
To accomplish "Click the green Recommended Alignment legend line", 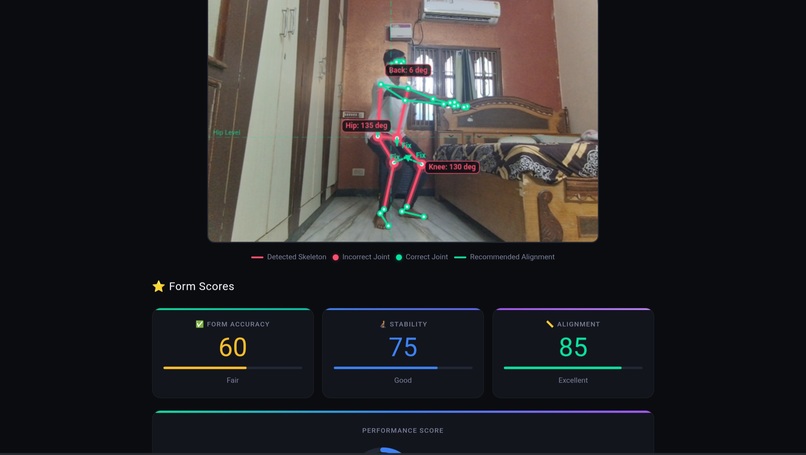I will click(460, 257).
